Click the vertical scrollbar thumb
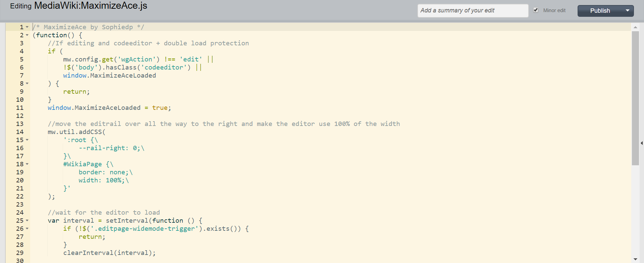 tap(635, 97)
